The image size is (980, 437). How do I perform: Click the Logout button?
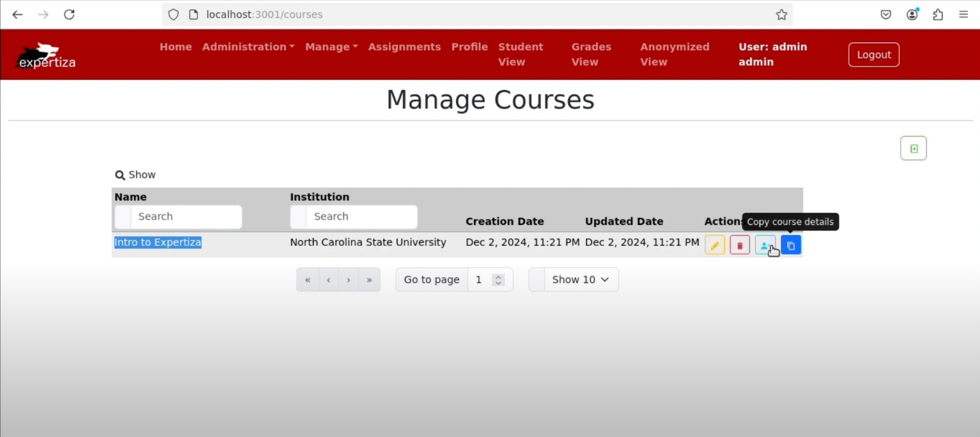[x=873, y=55]
